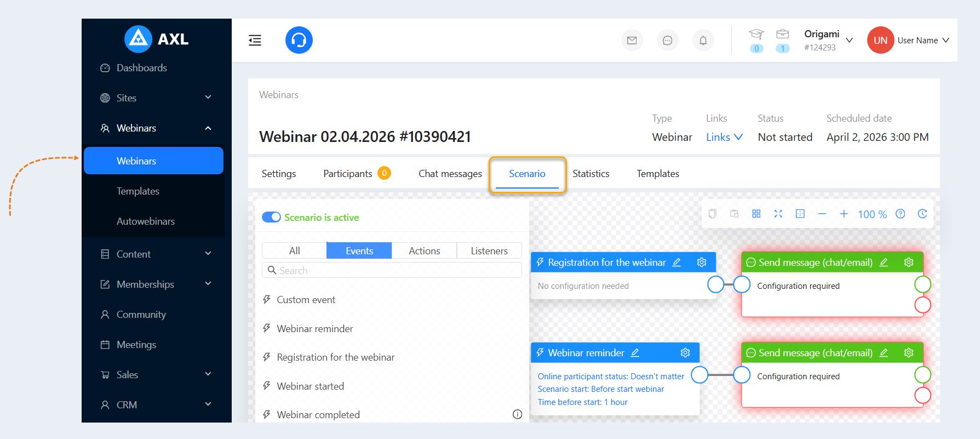The width and height of the screenshot is (980, 439).
Task: Click the paste icon in scenario toolbar
Action: click(x=734, y=214)
